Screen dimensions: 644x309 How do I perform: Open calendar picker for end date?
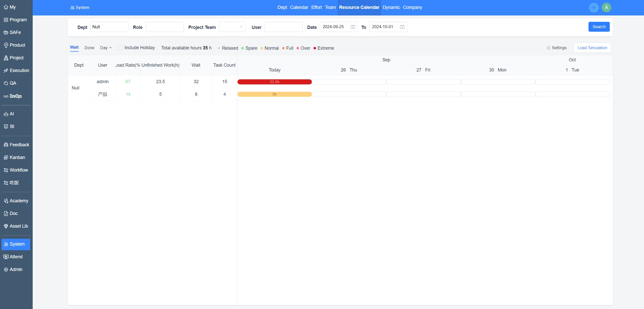[x=402, y=27]
